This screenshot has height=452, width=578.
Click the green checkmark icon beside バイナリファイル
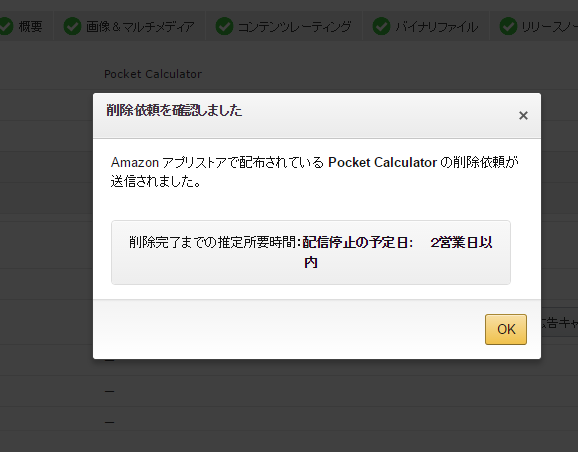click(x=381, y=26)
